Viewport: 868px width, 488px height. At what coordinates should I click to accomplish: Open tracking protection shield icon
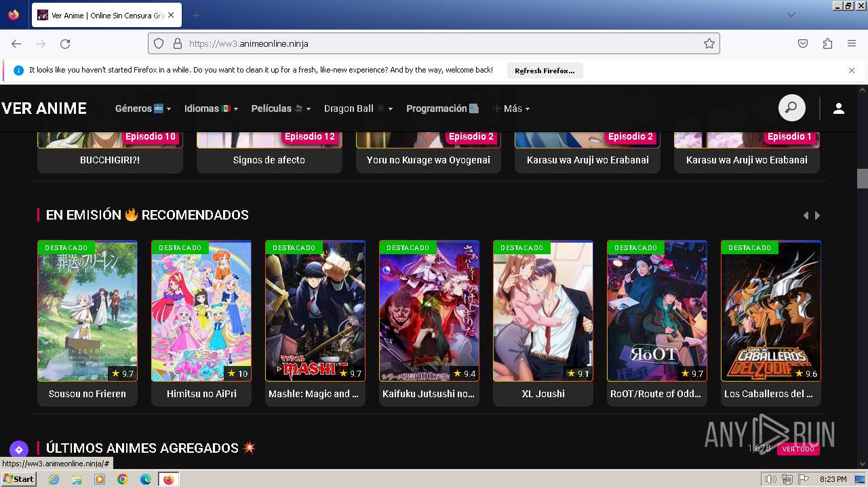click(159, 43)
